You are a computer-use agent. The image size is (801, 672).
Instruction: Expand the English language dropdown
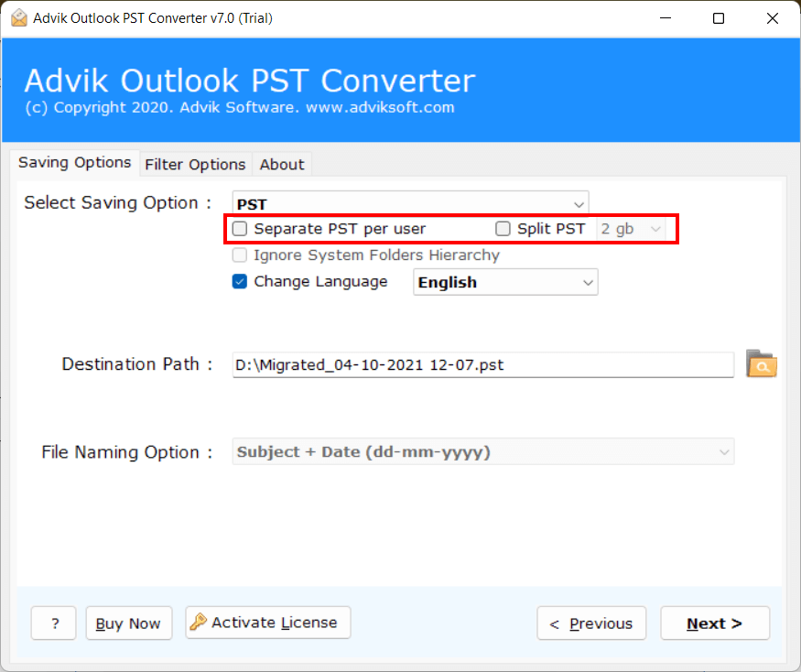click(x=505, y=282)
